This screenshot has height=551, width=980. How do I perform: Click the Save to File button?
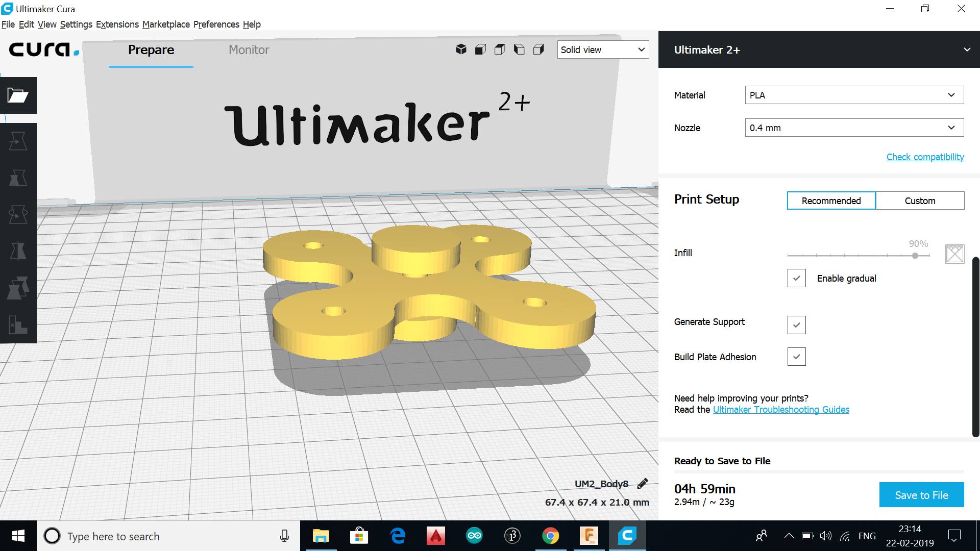coord(921,495)
